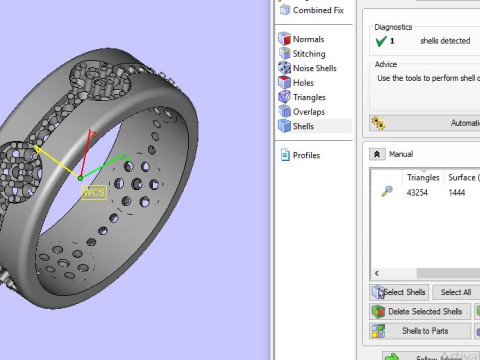This screenshot has height=360, width=480.
Task: Delete Selected Shells
Action: (x=420, y=312)
